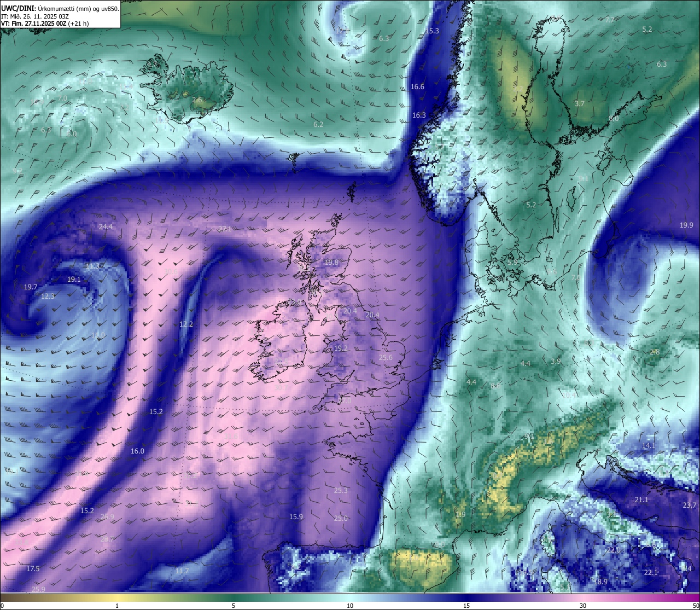Click the 5 tick on the color scale
The width and height of the screenshot is (700, 610).
234,606
